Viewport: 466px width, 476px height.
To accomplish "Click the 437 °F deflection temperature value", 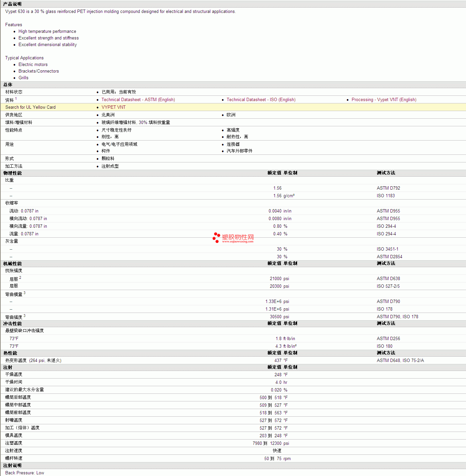I will [281, 361].
